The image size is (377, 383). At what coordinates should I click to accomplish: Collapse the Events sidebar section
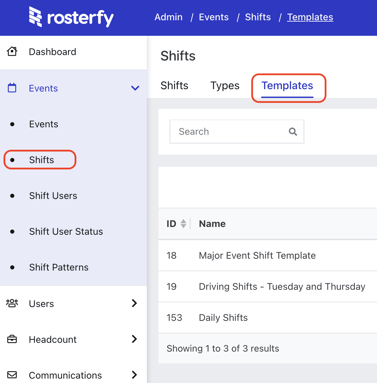point(135,88)
